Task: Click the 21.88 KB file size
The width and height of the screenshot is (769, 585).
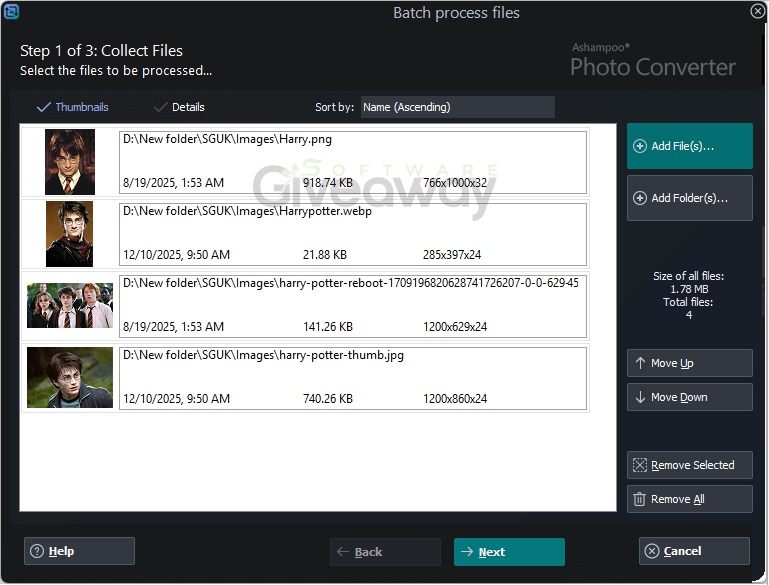Action: coord(325,255)
